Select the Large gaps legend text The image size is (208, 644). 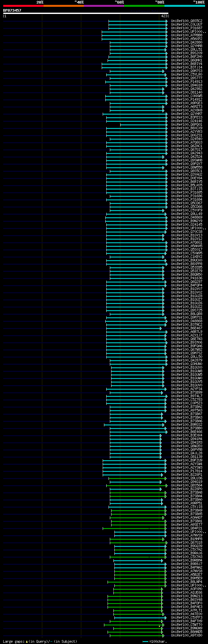pyautogui.click(x=40, y=641)
